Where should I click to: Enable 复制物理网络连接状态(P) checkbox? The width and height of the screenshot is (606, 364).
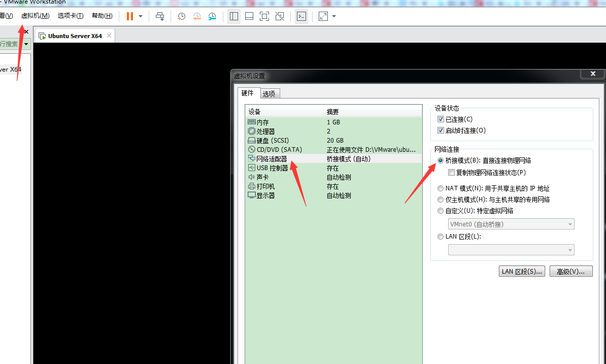pyautogui.click(x=451, y=172)
